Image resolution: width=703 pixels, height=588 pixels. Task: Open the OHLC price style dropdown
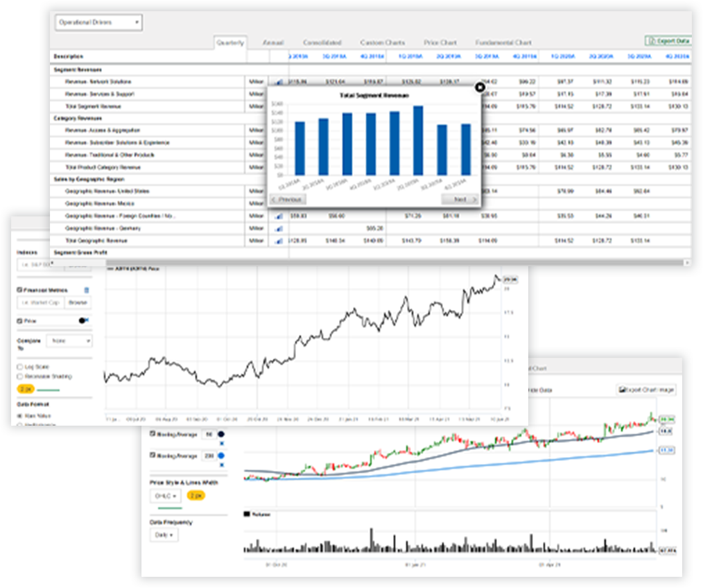[x=164, y=496]
